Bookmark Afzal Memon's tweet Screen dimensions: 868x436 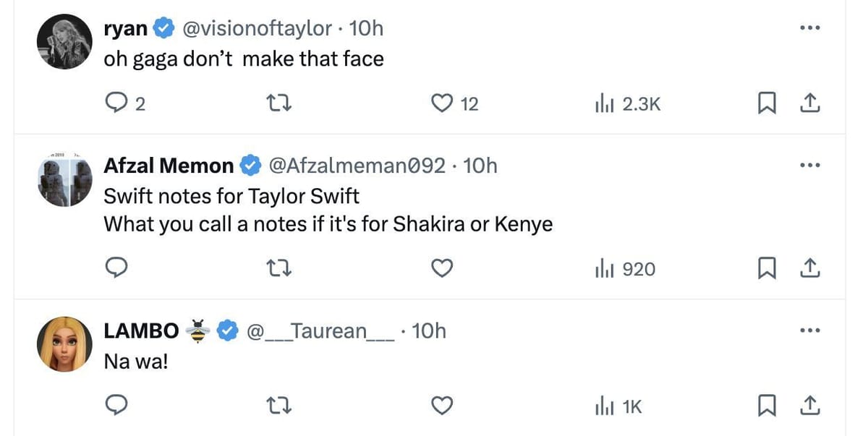[x=766, y=269]
